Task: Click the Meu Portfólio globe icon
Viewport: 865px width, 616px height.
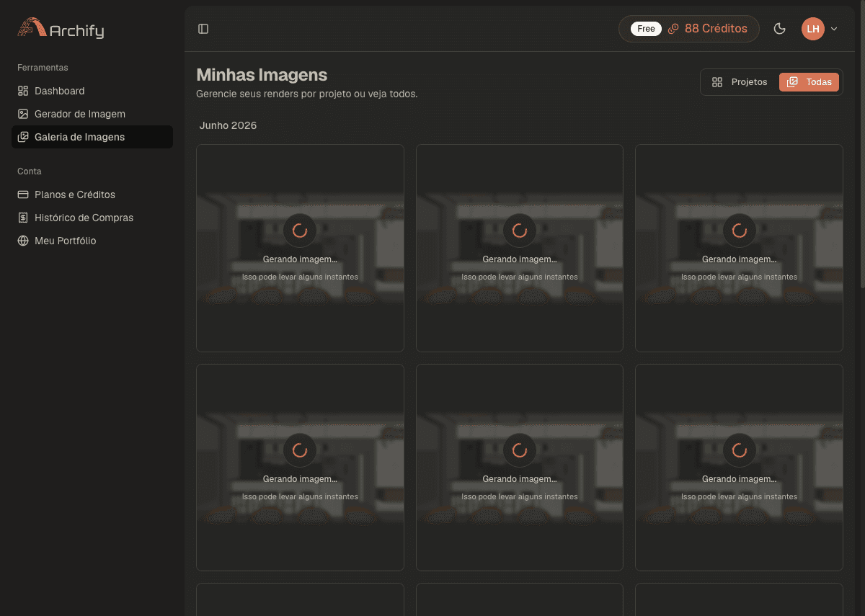Action: pyautogui.click(x=23, y=241)
